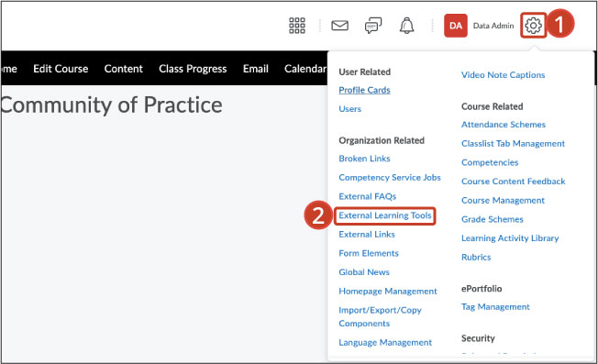
Task: Open the message alerts envelope icon
Action: [x=339, y=26]
